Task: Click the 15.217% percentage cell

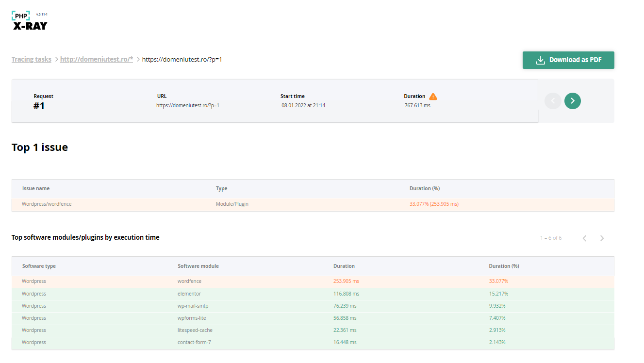Action: coord(498,294)
